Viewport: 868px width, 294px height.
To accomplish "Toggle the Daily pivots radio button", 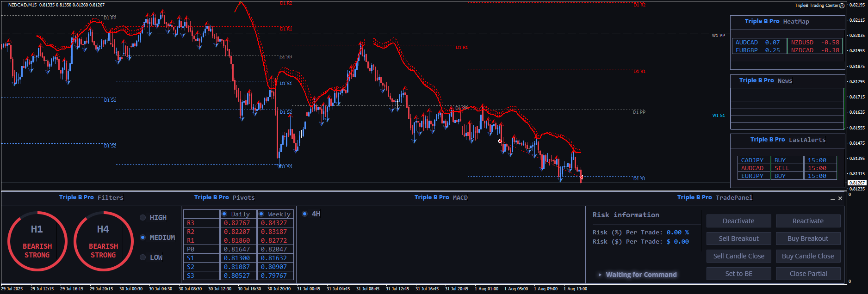I will pos(224,214).
